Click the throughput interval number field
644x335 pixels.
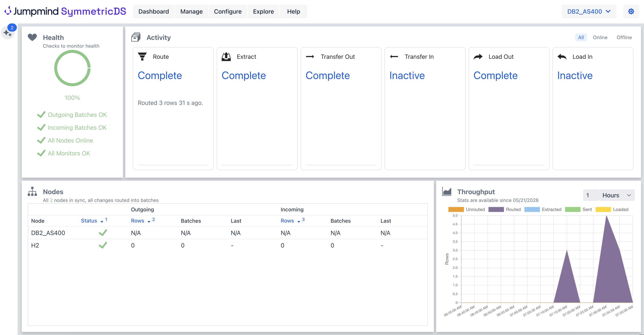(x=591, y=195)
